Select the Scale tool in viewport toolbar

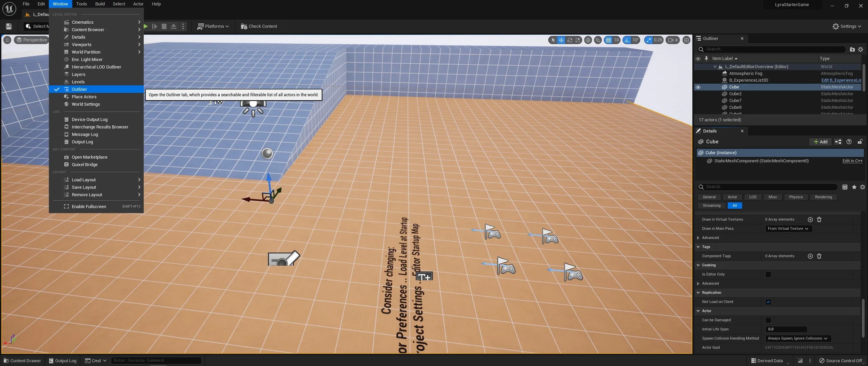click(578, 40)
